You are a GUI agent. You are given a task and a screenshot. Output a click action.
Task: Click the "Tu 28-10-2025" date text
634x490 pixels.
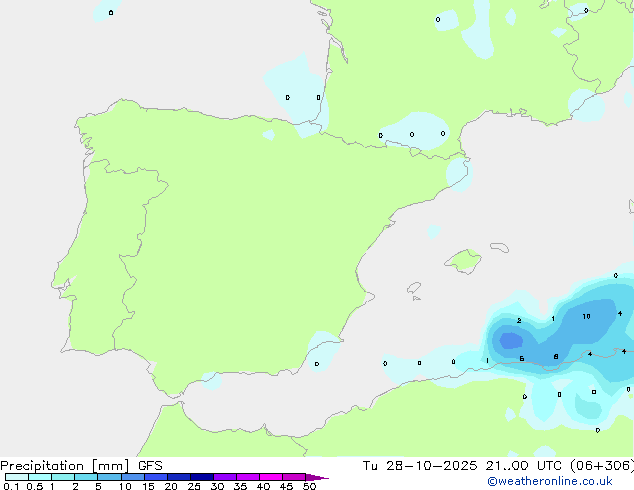(420, 466)
